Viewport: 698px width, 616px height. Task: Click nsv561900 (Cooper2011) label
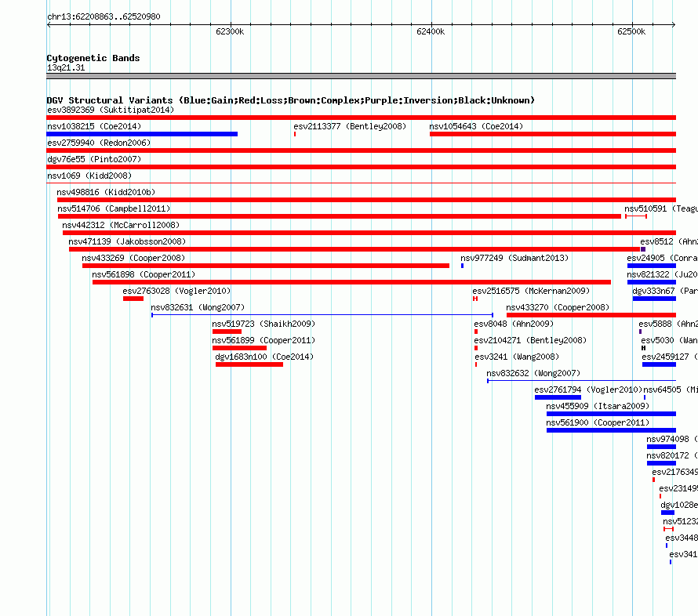[x=598, y=422]
